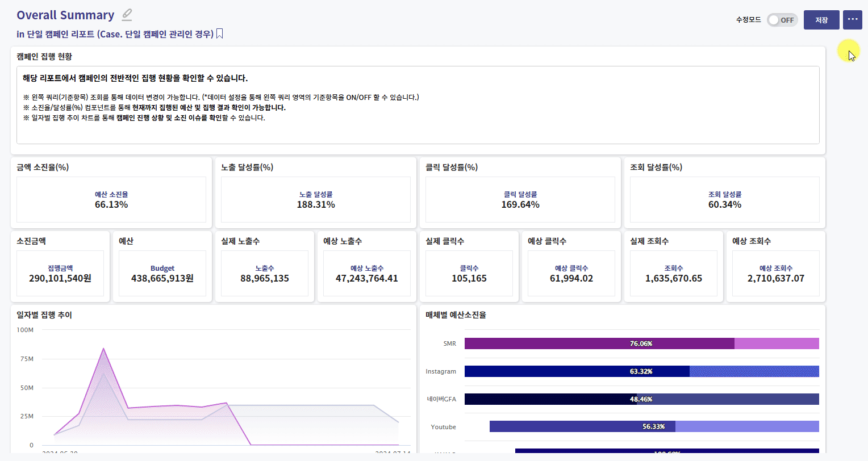The height and width of the screenshot is (461, 868).
Task: Click the Youtube bar showing 56.33%
Action: [x=582, y=426]
